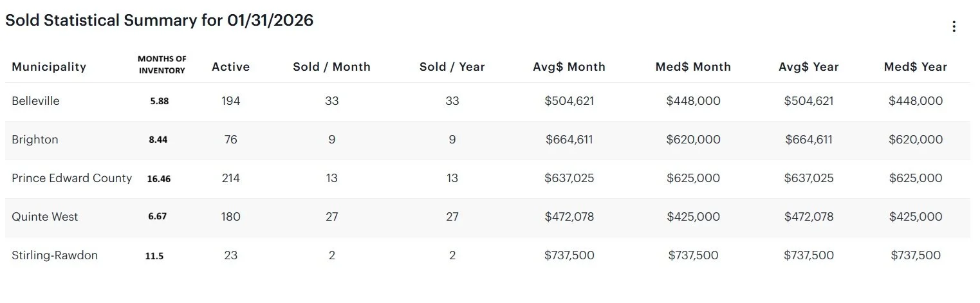This screenshot has width=980, height=303.
Task: Select the Brighton municipality row
Action: (35, 140)
